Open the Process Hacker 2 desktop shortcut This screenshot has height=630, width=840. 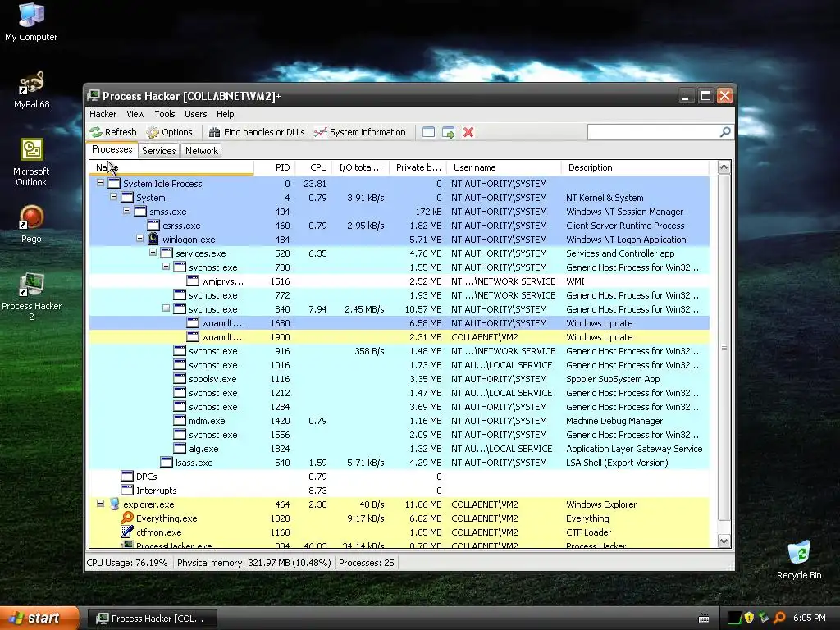31,297
